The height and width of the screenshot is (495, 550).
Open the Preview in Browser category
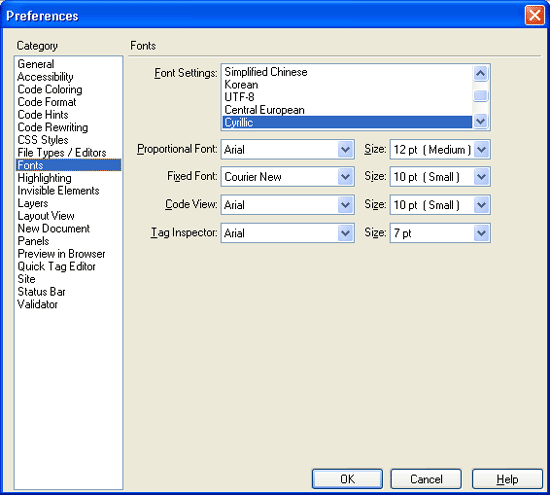[x=61, y=254]
